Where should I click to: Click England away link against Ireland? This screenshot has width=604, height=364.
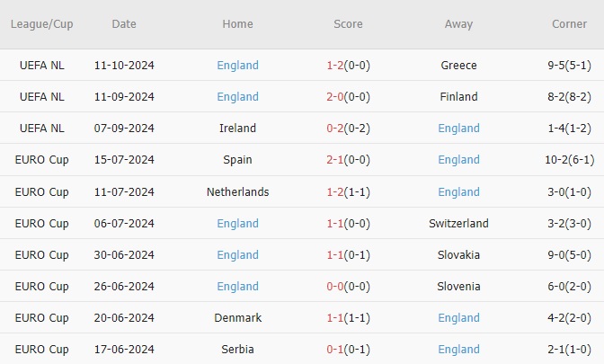click(x=458, y=129)
